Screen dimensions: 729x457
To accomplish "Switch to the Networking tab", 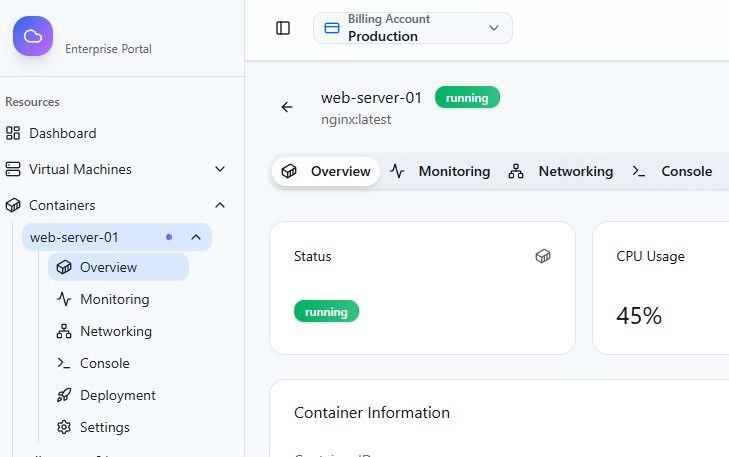I will click(x=561, y=171).
